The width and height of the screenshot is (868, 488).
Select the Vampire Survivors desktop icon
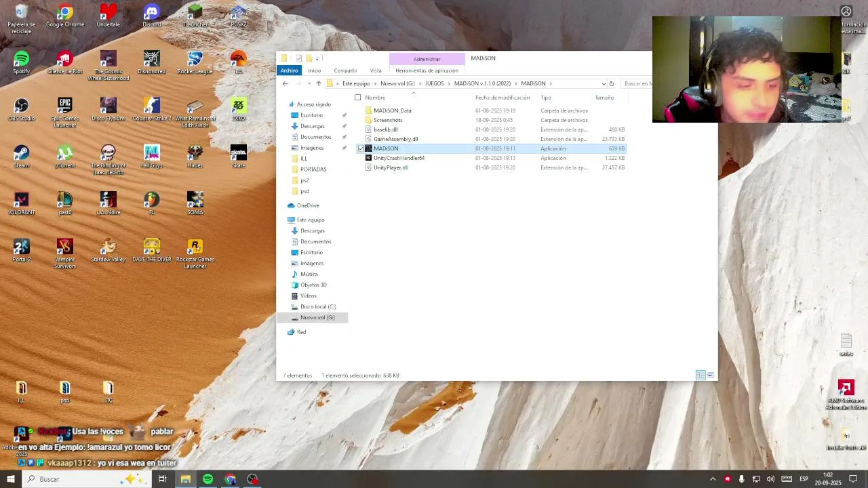click(x=65, y=253)
